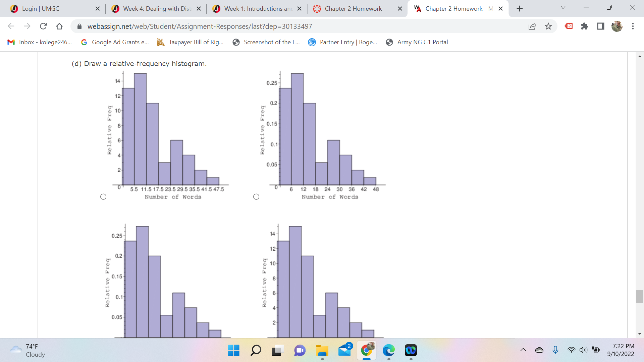Reload the WebAssign page
This screenshot has width=644, height=362.
pyautogui.click(x=43, y=26)
